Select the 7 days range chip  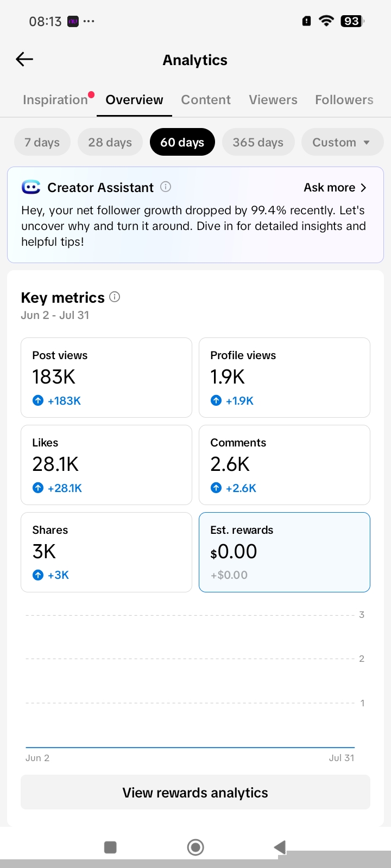tap(42, 142)
